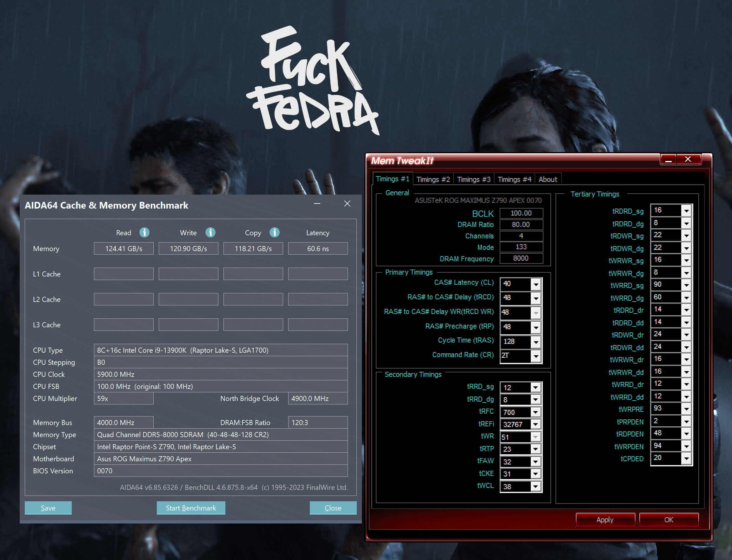The image size is (732, 560).
Task: Expand the tRDWR_sg dropdown
Action: (x=687, y=235)
